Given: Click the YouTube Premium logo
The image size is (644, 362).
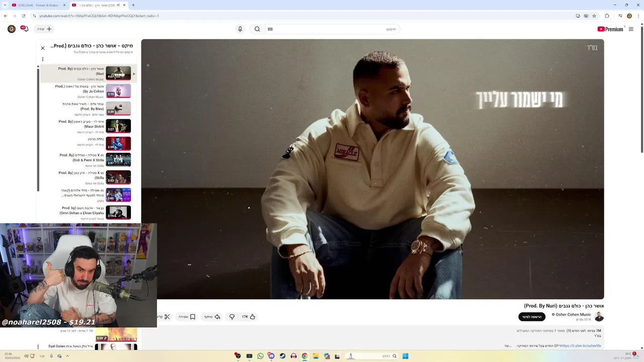Looking at the screenshot, I should (x=610, y=29).
